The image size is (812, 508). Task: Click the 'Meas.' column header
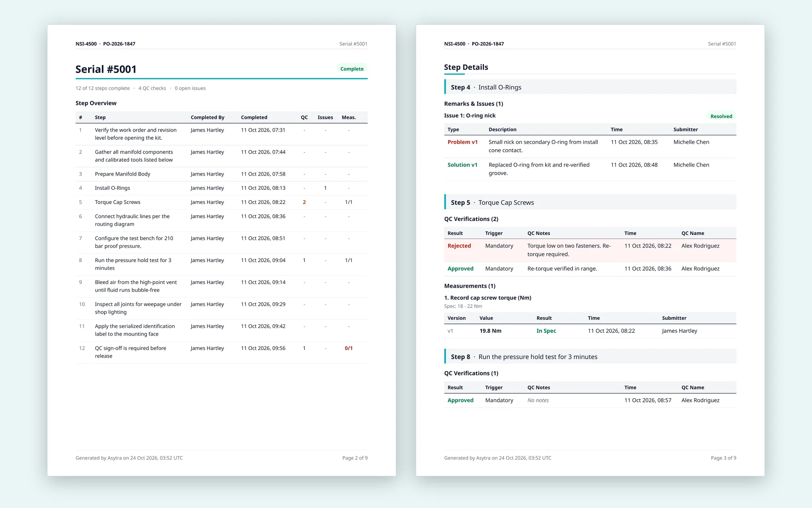click(349, 117)
